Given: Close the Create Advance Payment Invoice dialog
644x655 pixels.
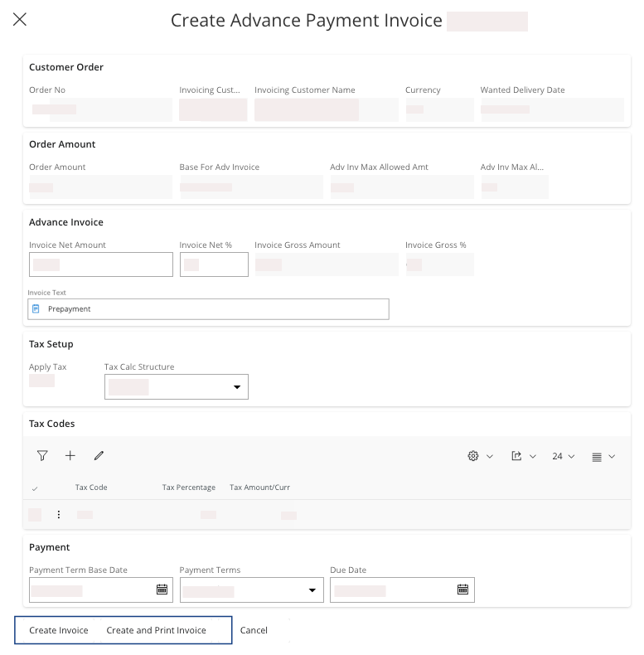Looking at the screenshot, I should point(20,20).
